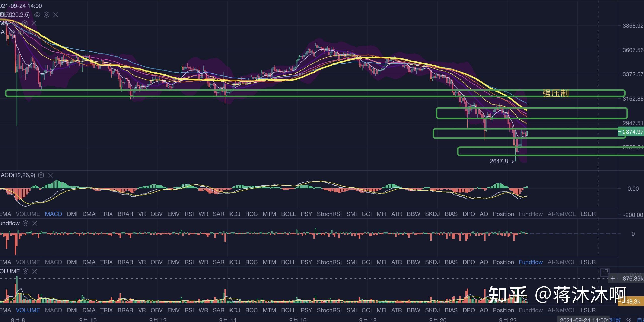Choose BBW in the volume panel's indicator bar
The height and width of the screenshot is (322, 644).
413,310
